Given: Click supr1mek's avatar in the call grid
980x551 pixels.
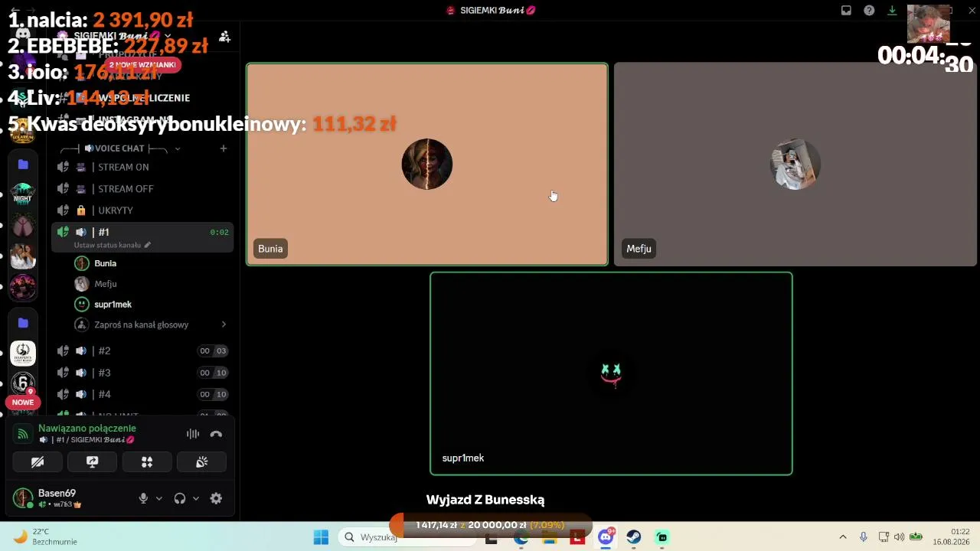Looking at the screenshot, I should coord(611,373).
